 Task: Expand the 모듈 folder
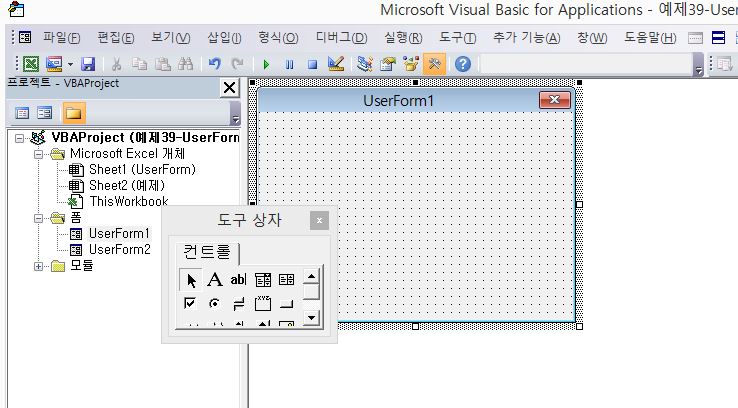[x=39, y=266]
